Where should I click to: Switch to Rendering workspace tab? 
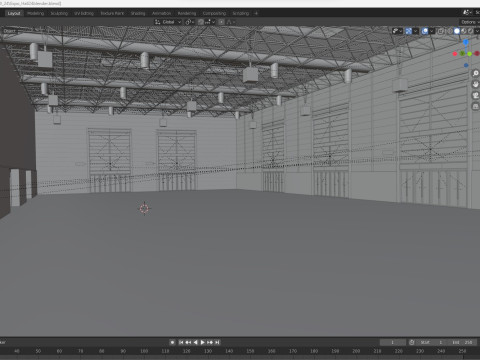(187, 13)
